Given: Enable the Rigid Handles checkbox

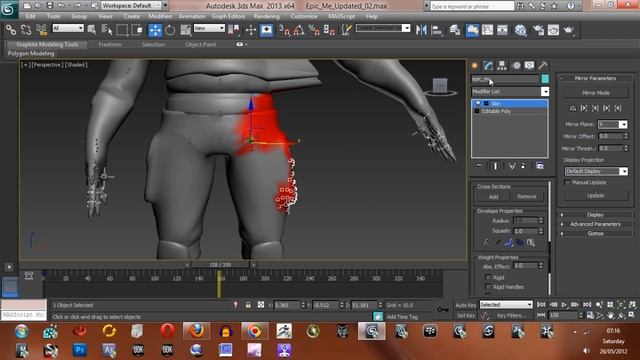Looking at the screenshot, I should pos(488,287).
